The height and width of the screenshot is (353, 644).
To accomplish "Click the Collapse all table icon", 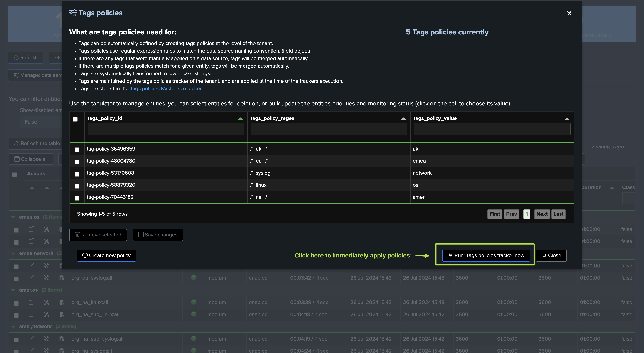I will 17,159.
